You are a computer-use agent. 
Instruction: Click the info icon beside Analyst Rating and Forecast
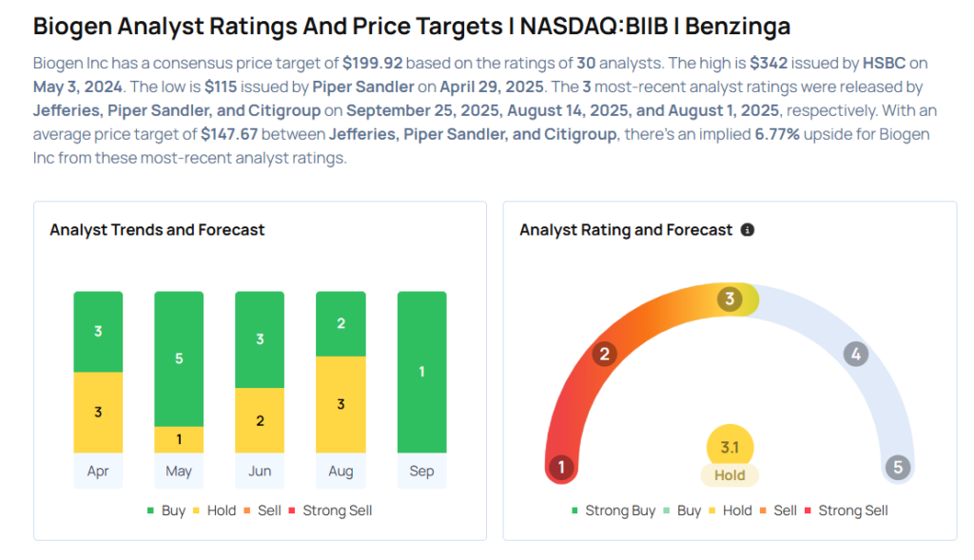[x=748, y=230]
